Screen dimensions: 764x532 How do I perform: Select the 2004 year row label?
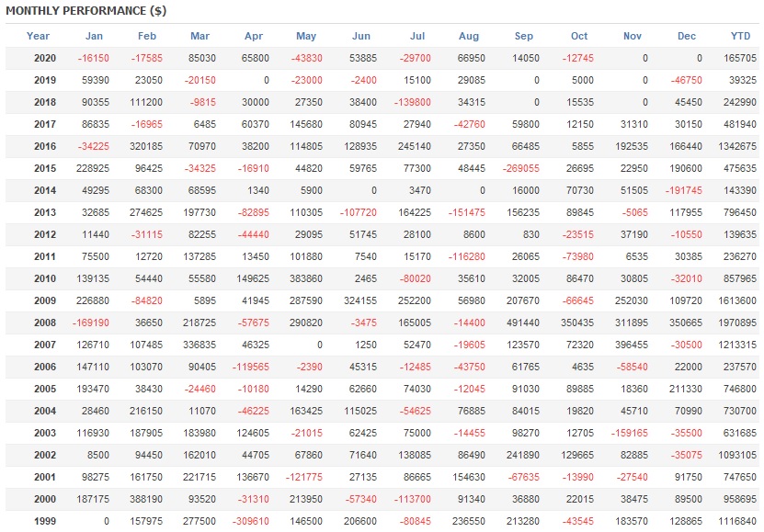45,412
